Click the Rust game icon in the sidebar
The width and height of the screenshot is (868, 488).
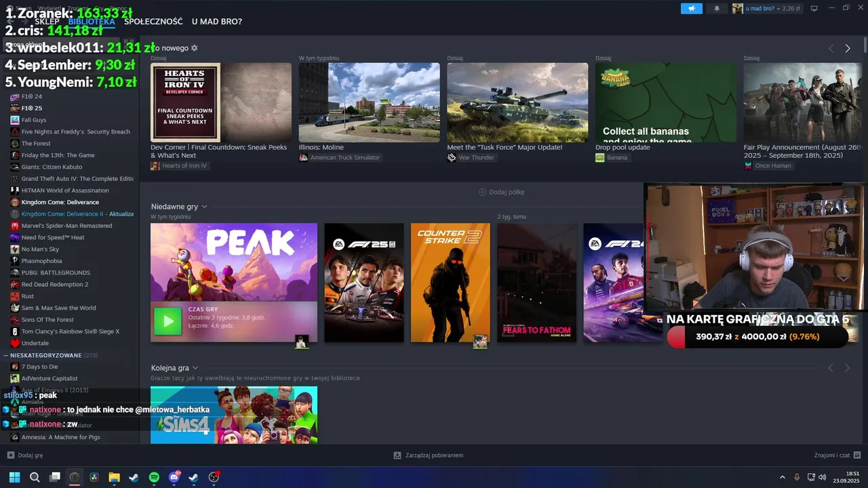[15, 296]
